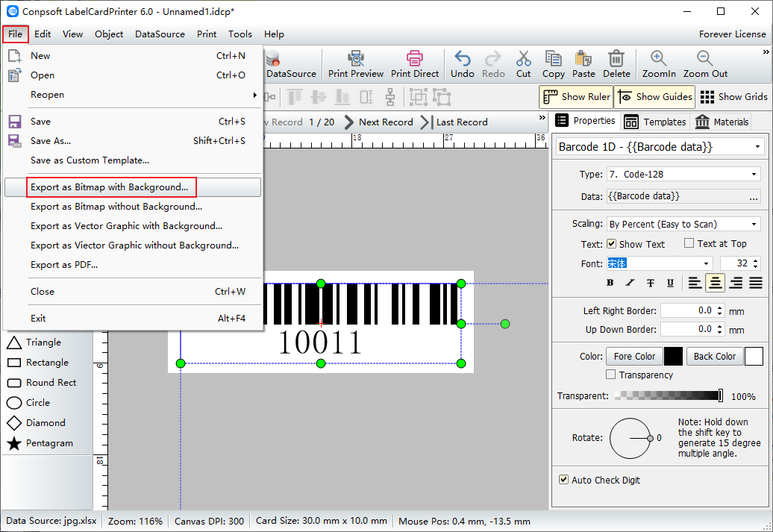
Task: Click the Transparent percentage slider
Action: point(669,395)
